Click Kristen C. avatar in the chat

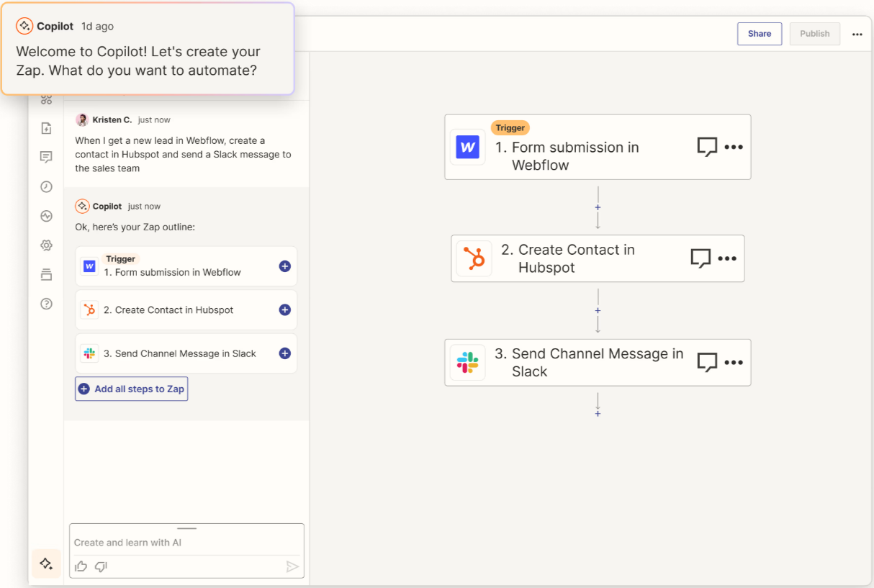coord(82,119)
